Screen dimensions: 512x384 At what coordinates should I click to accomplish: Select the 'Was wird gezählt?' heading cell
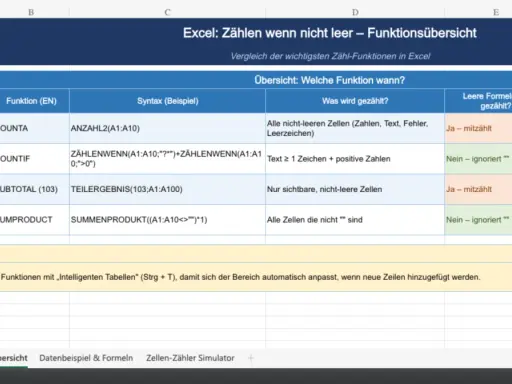[x=355, y=101]
